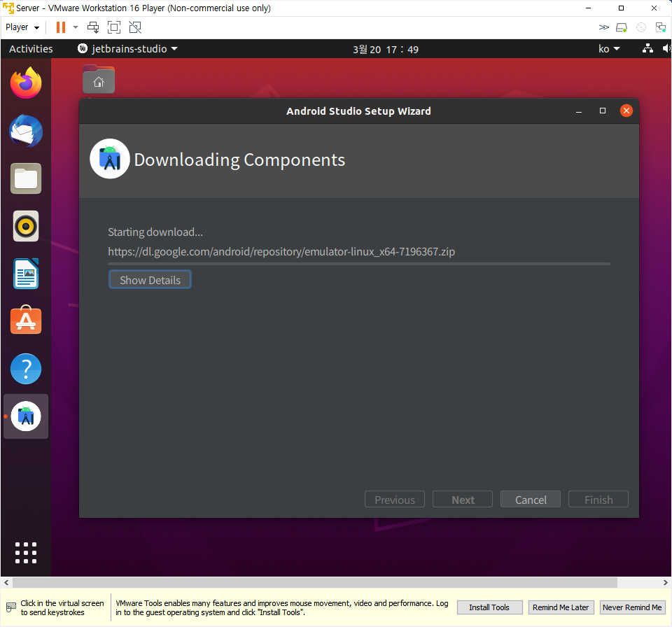This screenshot has height=627, width=672.
Task: Show applications grid button
Action: coord(26,552)
